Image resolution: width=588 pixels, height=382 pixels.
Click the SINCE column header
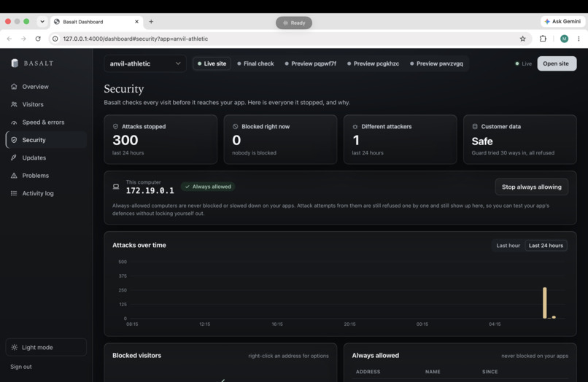tap(490, 372)
